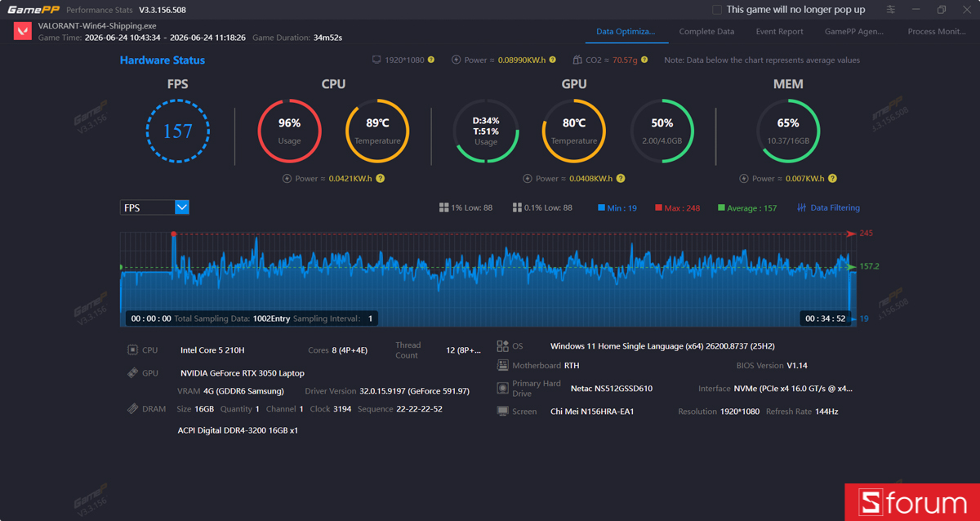Click help icon next to CPU power 0.0421KW.h
The width and height of the screenshot is (980, 521).
(381, 178)
